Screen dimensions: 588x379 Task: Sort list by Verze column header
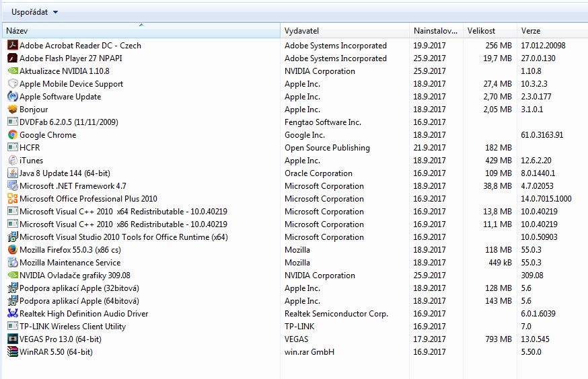point(552,31)
